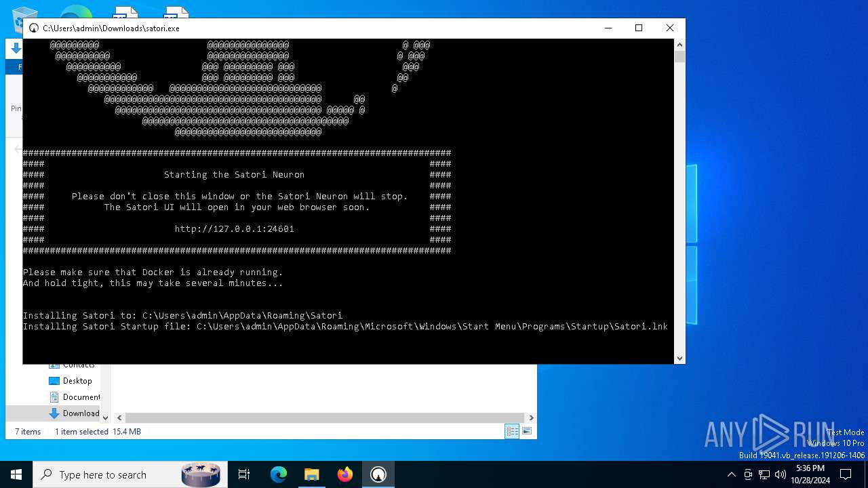
Task: Click the 'Type here to search' taskbar box
Action: pyautogui.click(x=129, y=474)
